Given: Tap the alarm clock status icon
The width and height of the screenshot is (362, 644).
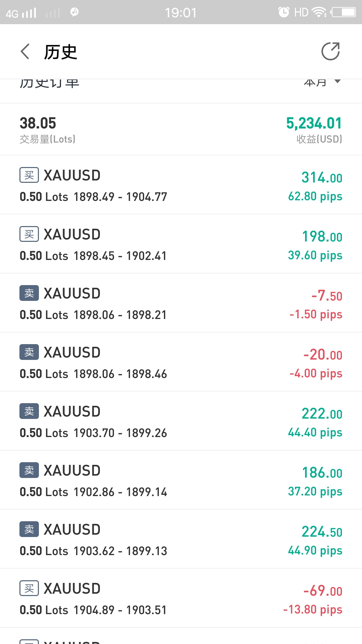Looking at the screenshot, I should [284, 12].
